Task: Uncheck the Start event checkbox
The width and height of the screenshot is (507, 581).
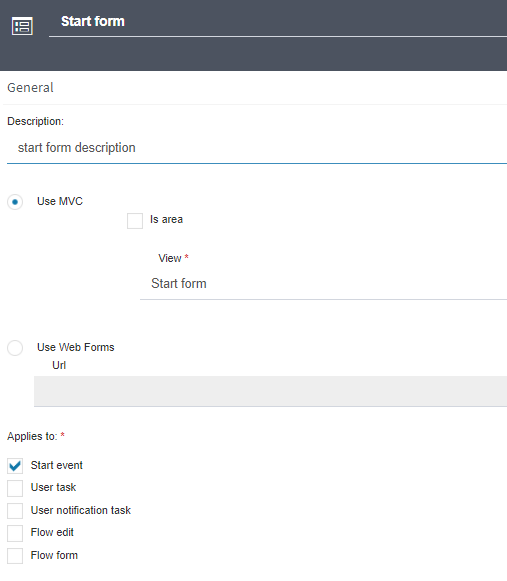Action: (15, 466)
